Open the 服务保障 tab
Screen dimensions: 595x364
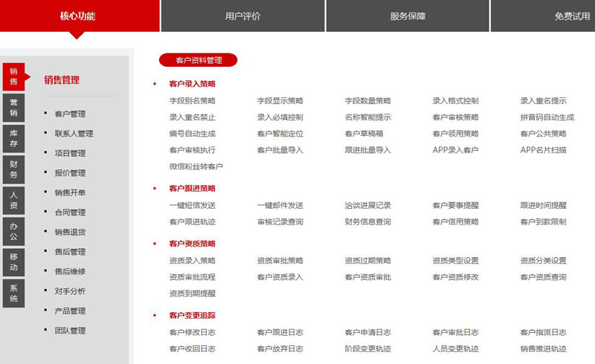408,16
